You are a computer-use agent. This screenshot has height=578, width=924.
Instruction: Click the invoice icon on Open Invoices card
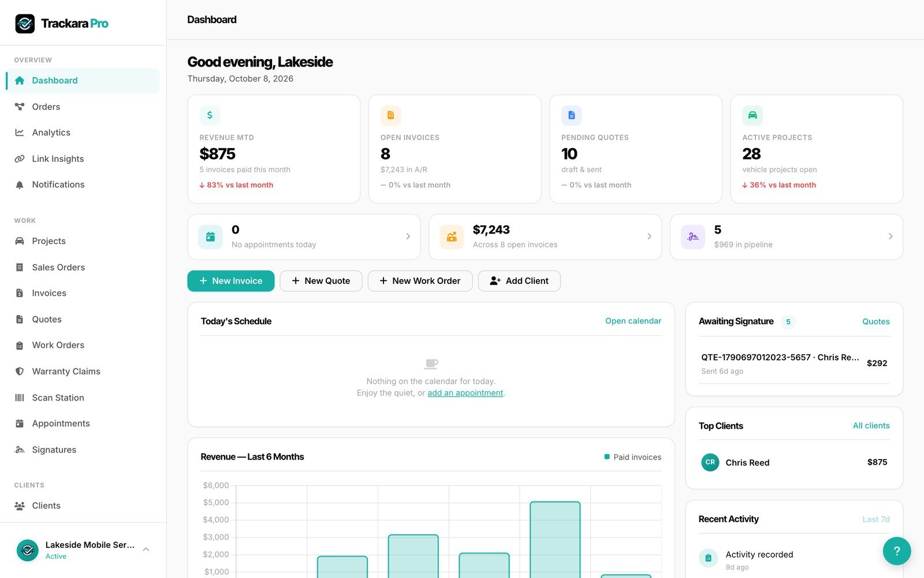click(390, 115)
